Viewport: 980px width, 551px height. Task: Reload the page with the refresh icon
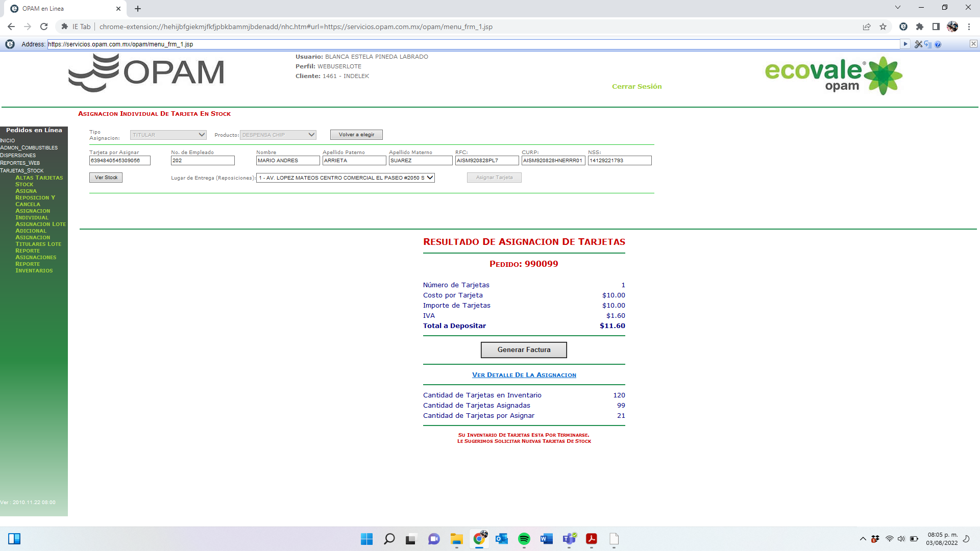click(x=44, y=27)
